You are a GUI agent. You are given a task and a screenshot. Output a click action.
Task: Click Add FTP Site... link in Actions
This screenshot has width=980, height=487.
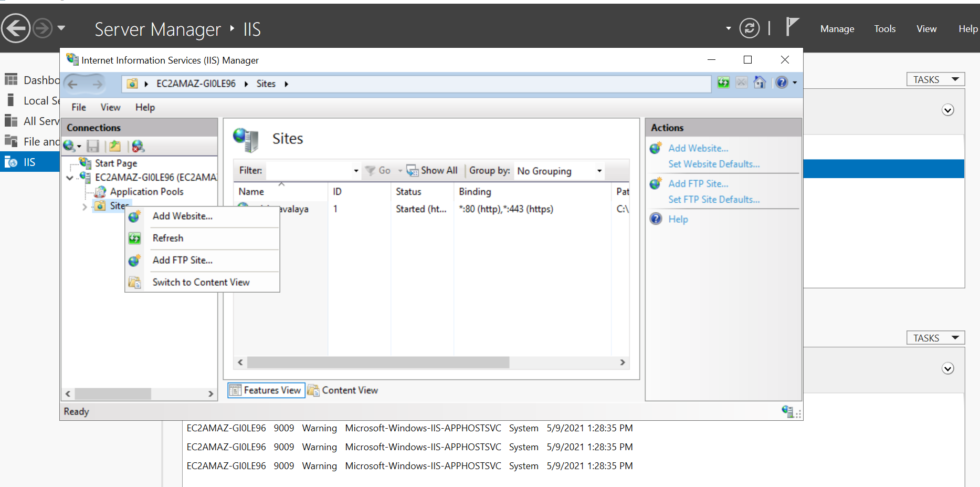tap(698, 183)
